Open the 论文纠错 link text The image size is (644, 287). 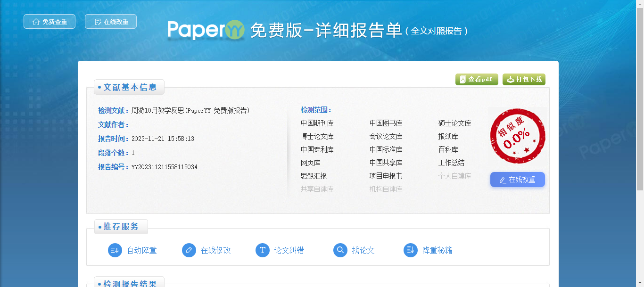point(289,251)
